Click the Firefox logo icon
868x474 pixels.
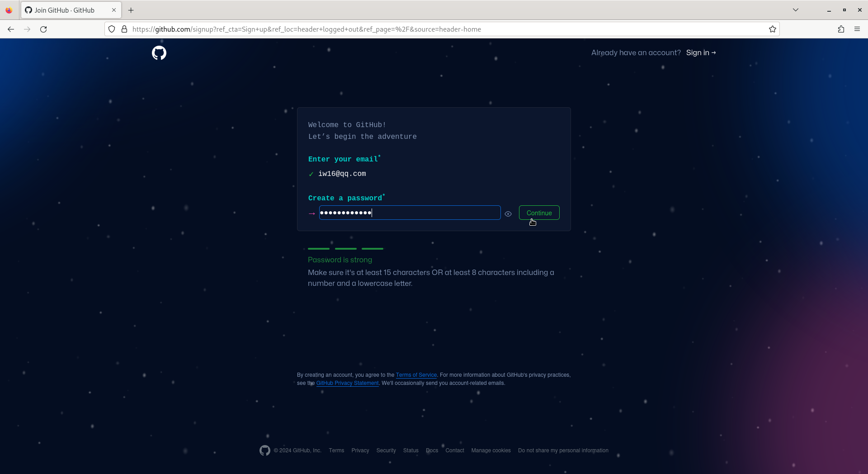[9, 10]
